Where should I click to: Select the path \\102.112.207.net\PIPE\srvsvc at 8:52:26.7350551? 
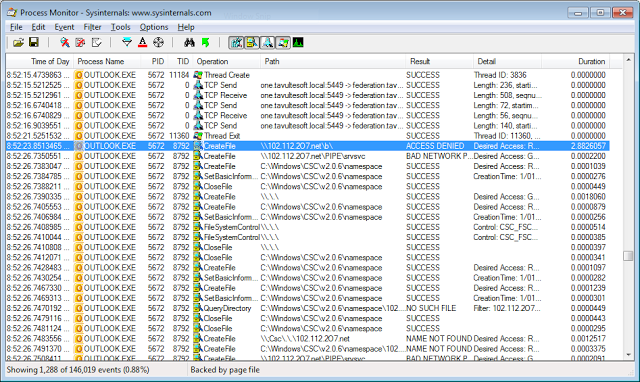pyautogui.click(x=313, y=156)
